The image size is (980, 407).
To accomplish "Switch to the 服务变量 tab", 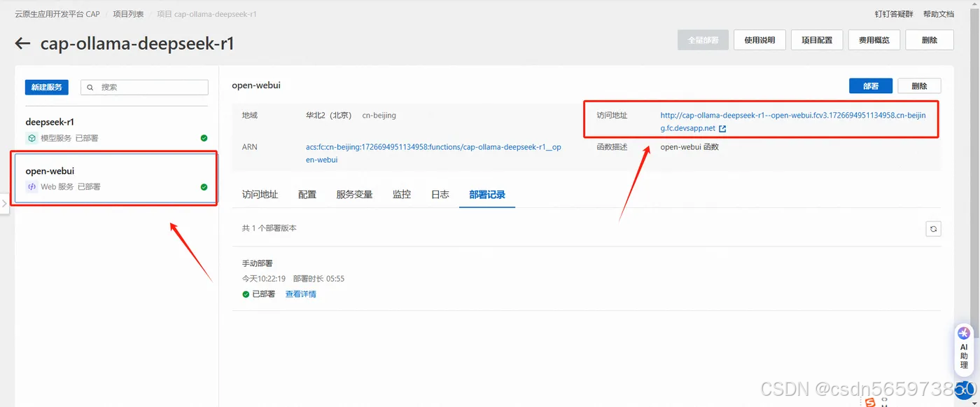I will (354, 195).
